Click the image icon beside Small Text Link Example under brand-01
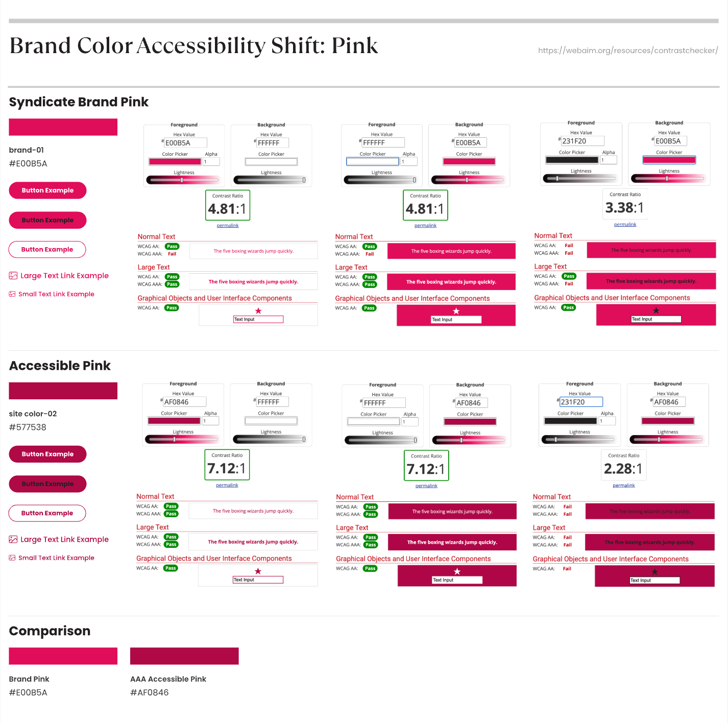 point(12,294)
